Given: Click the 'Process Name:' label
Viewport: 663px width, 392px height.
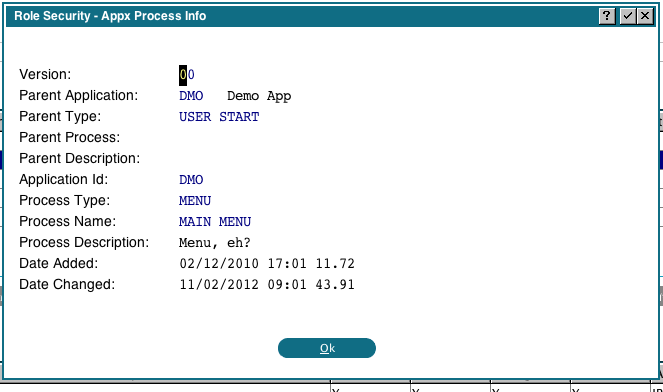Looking at the screenshot, I should (67, 222).
